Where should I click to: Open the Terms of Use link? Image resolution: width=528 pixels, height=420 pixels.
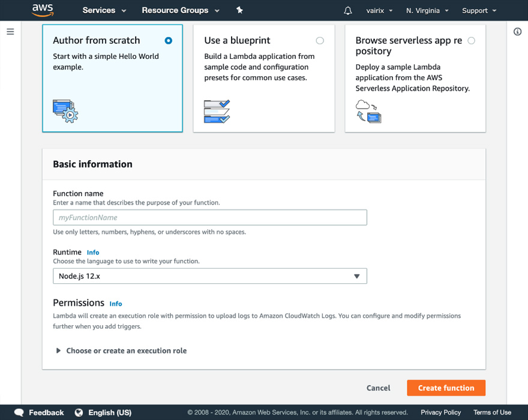pos(493,413)
